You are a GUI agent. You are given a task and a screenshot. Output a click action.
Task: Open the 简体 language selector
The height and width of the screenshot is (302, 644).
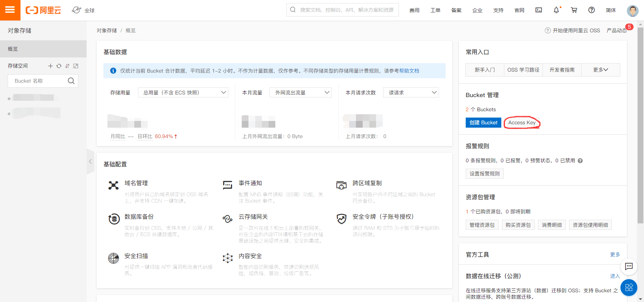611,10
